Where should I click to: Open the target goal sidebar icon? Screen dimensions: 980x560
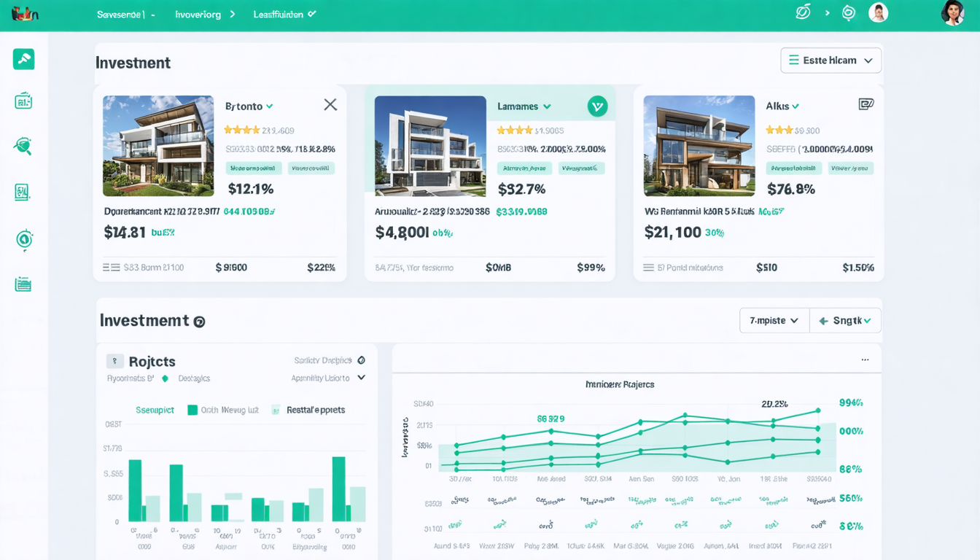coord(24,239)
